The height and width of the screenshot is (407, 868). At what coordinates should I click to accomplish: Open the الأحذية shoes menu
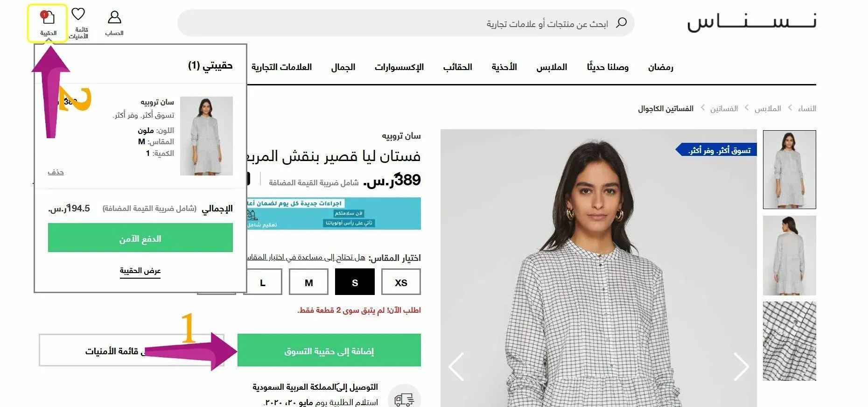[504, 67]
